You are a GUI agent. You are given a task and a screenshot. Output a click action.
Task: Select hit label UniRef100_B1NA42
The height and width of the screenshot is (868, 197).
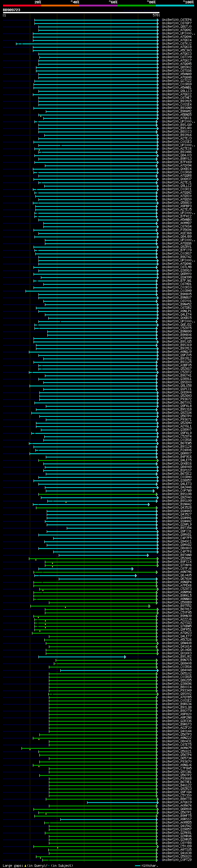(x=177, y=504)
